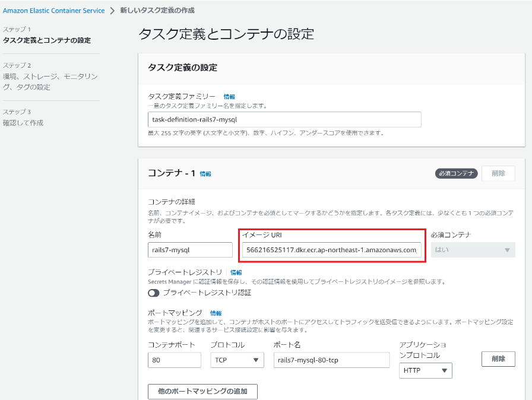532x400 pixels.
Task: Click the task definition family name field
Action: point(284,120)
